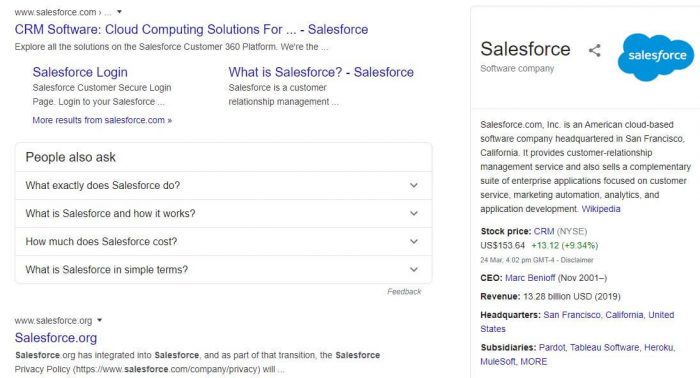The image size is (700, 378).
Task: Open the Marc Benioff CEO link
Action: (530, 278)
